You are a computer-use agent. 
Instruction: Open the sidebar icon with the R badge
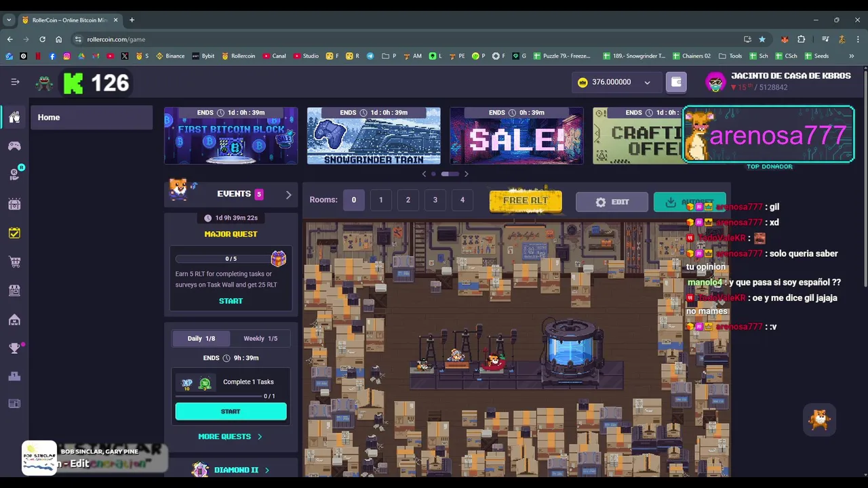pos(15,174)
